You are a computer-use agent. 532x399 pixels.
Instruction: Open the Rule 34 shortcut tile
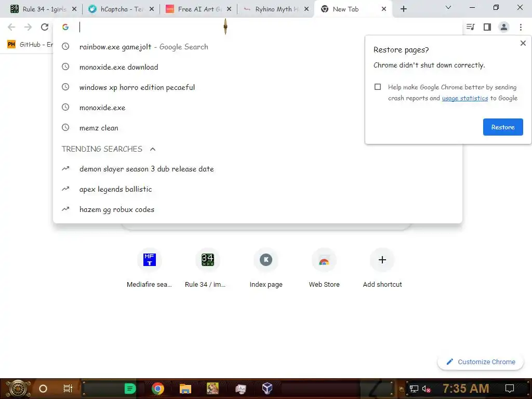click(208, 268)
